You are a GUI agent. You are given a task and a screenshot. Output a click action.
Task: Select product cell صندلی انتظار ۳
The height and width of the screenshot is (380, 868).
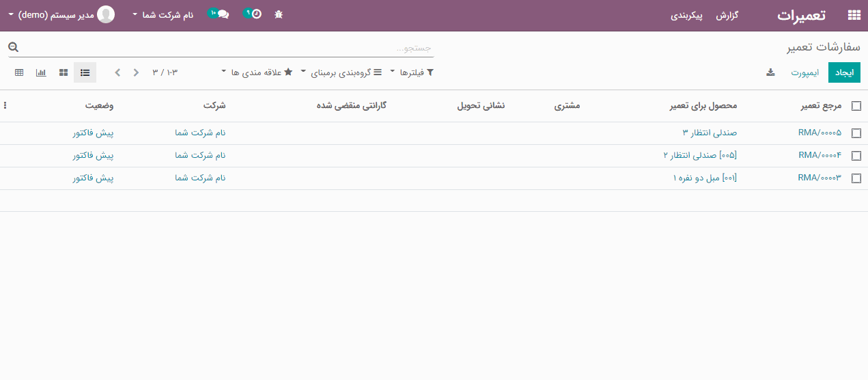coord(710,133)
